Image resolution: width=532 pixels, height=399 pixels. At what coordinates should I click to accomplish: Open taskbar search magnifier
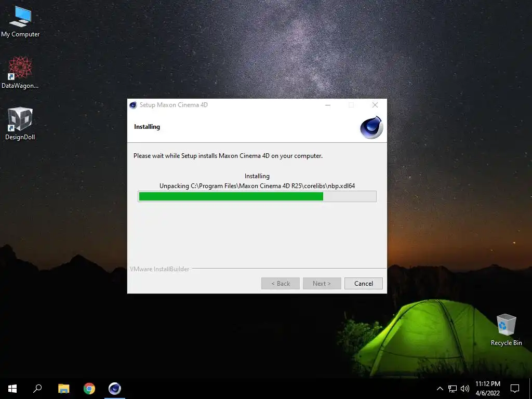point(37,389)
